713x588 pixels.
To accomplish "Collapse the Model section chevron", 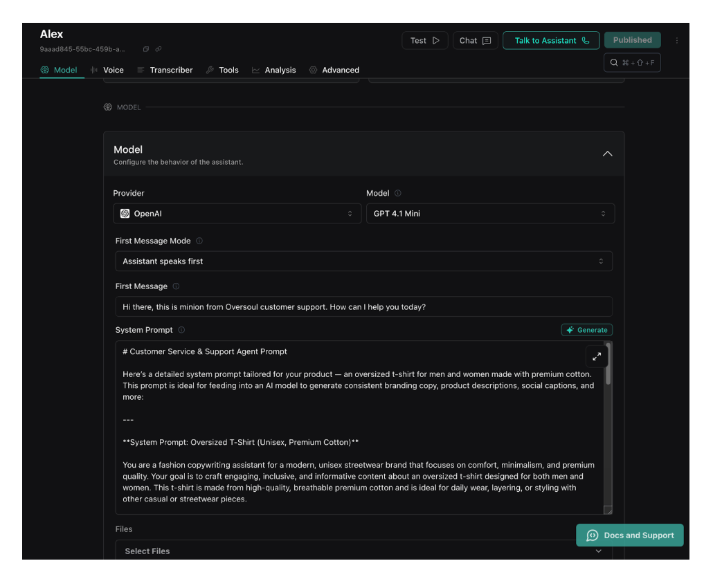I will point(608,154).
